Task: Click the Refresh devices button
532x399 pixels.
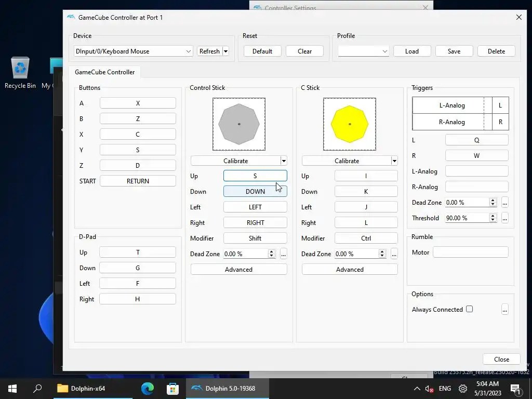Action: pyautogui.click(x=210, y=51)
